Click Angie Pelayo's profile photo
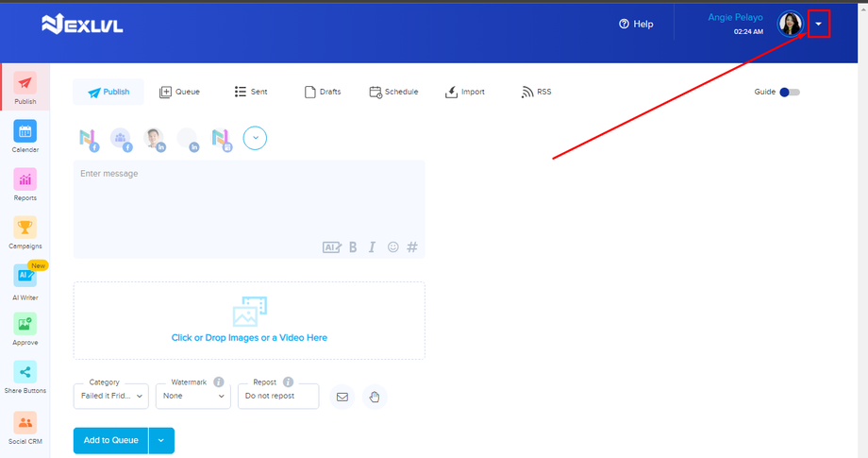 coord(791,24)
